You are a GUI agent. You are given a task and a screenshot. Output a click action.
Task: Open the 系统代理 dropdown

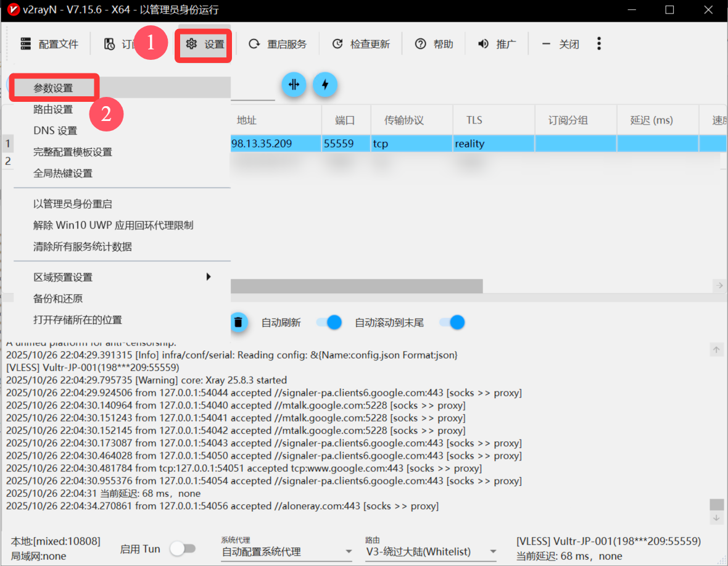click(x=287, y=552)
